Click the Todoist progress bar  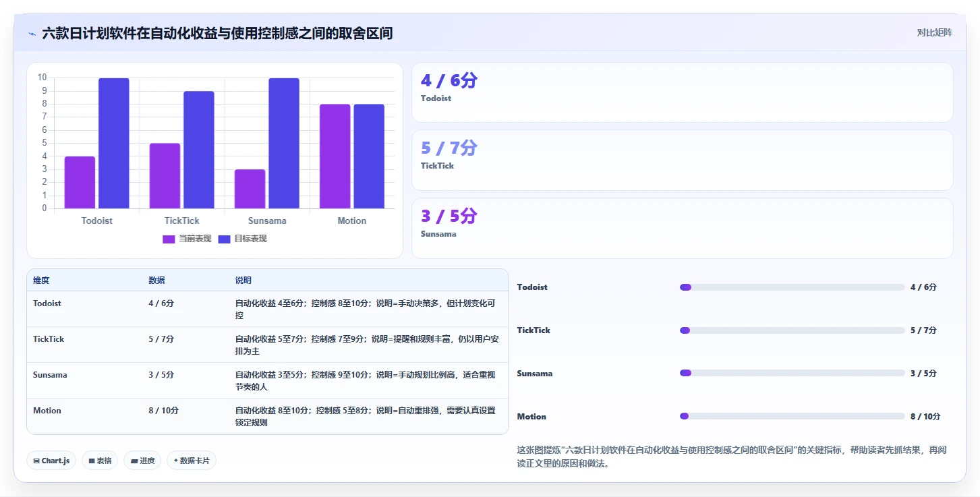pyautogui.click(x=792, y=287)
